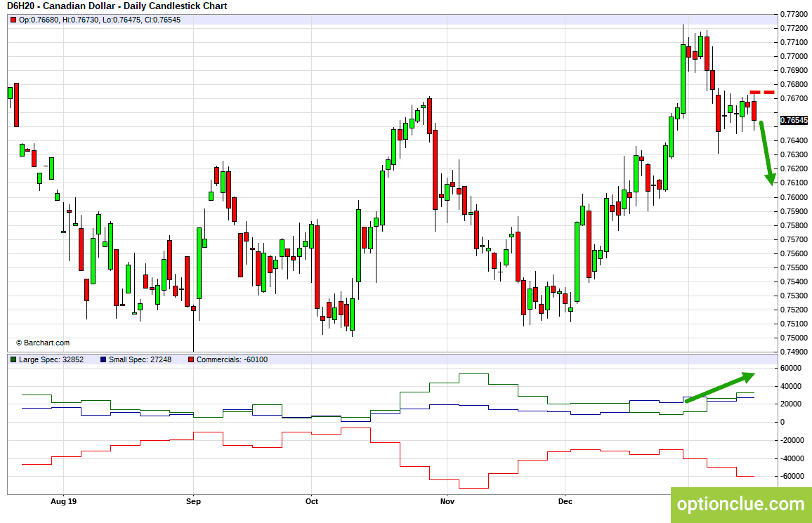Click the blue Small Spec legend square
This screenshot has width=812, height=523.
(x=103, y=359)
